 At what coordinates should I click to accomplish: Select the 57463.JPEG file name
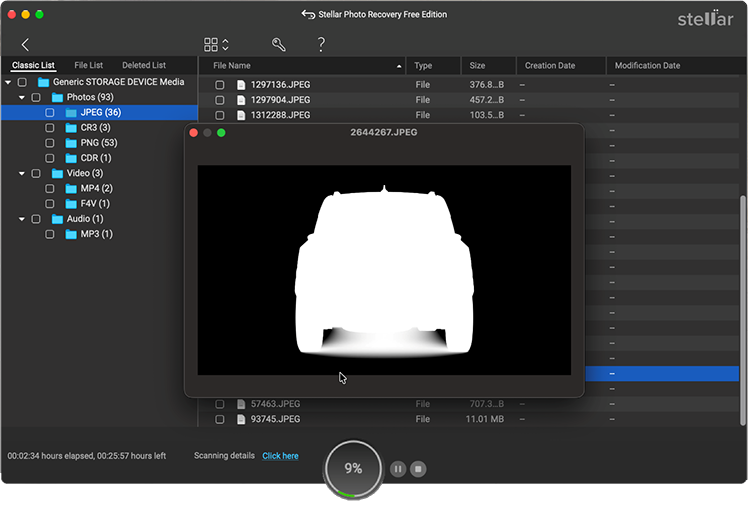[276, 404]
